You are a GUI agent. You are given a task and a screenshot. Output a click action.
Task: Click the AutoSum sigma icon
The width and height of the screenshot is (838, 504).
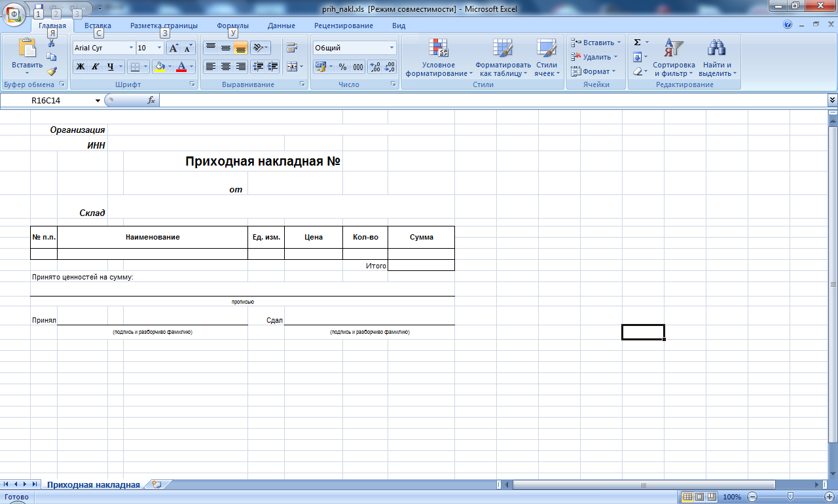[x=637, y=43]
